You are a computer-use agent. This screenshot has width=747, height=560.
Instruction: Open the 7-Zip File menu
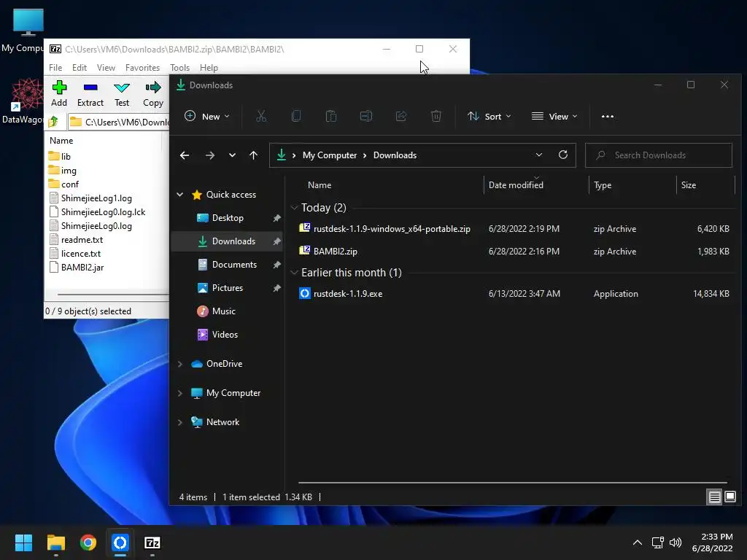(x=55, y=68)
